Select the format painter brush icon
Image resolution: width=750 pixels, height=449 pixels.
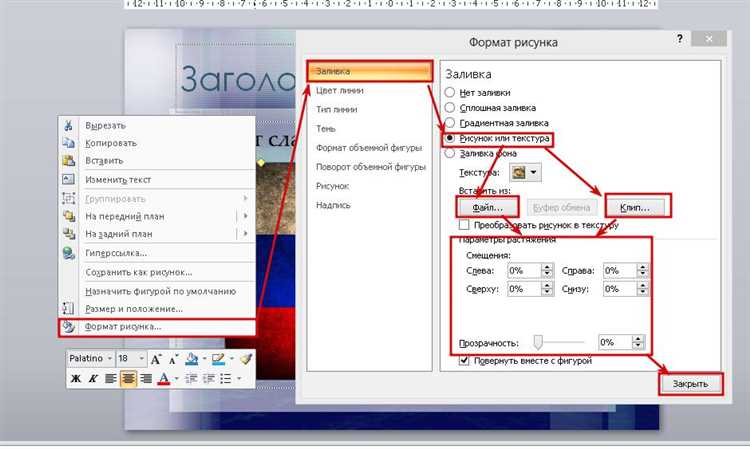pos(246,359)
